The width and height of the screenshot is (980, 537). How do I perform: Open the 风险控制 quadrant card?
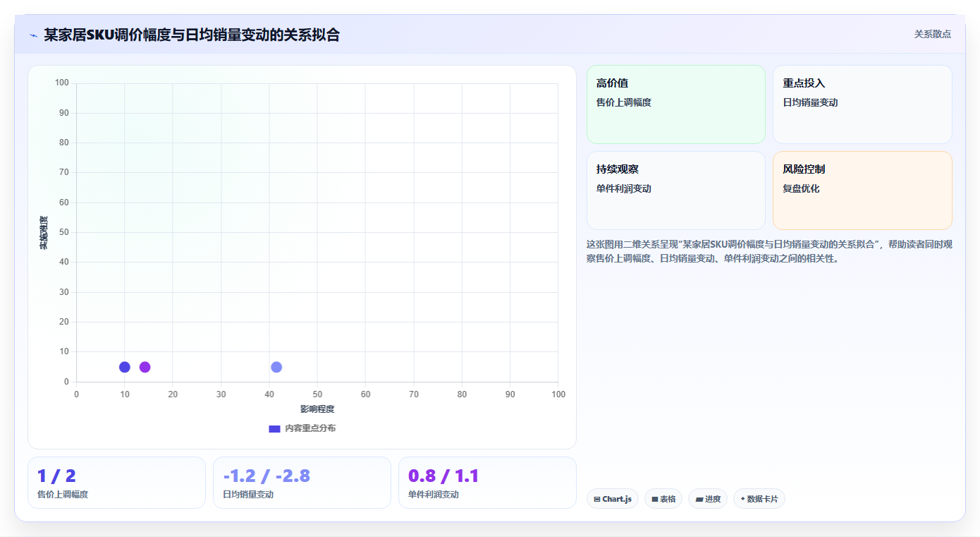point(862,191)
